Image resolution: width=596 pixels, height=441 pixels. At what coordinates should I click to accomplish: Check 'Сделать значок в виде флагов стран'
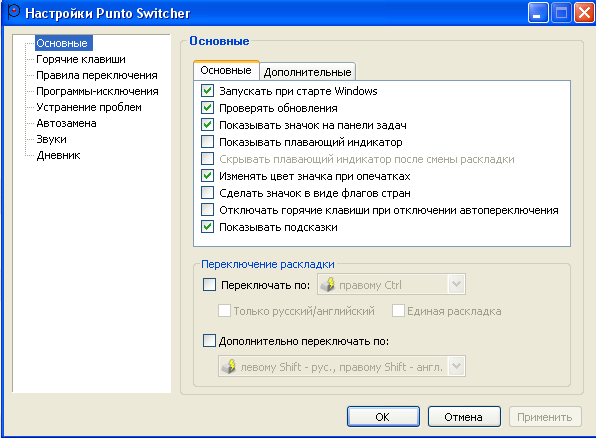click(207, 193)
